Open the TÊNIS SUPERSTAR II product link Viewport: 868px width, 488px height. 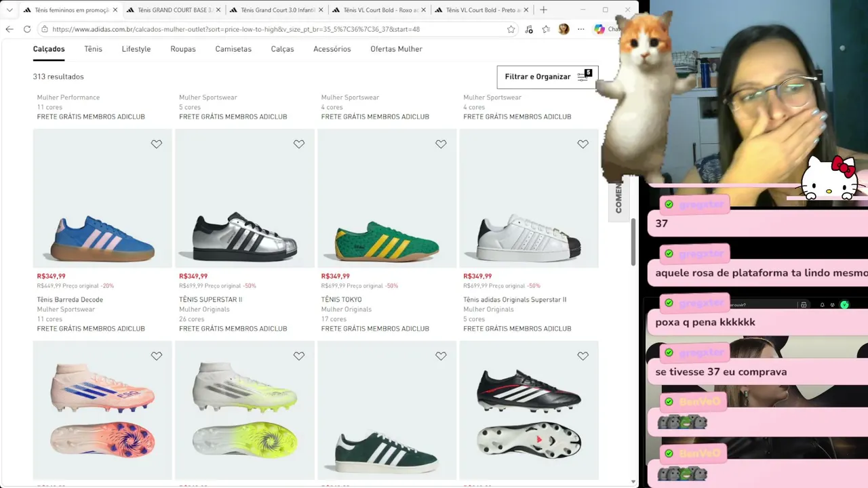pyautogui.click(x=210, y=300)
